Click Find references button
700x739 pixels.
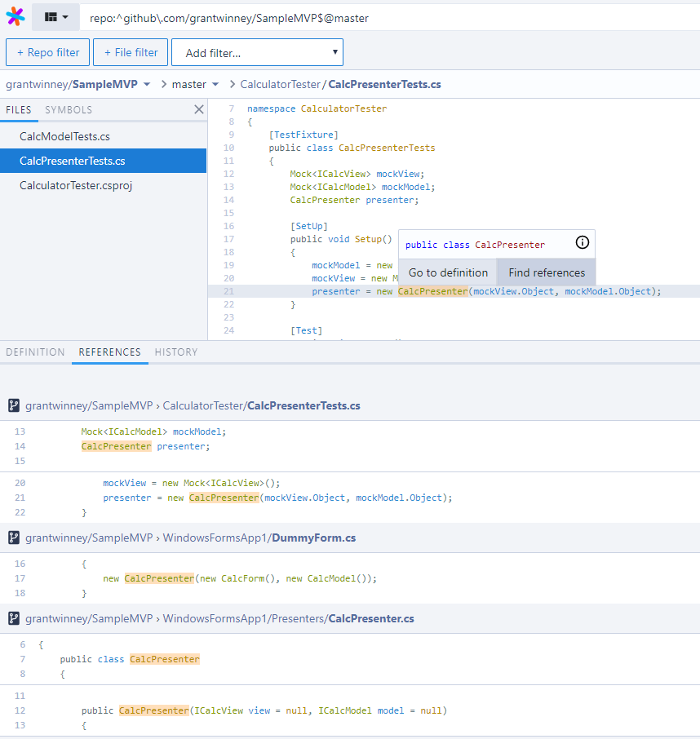(x=547, y=272)
